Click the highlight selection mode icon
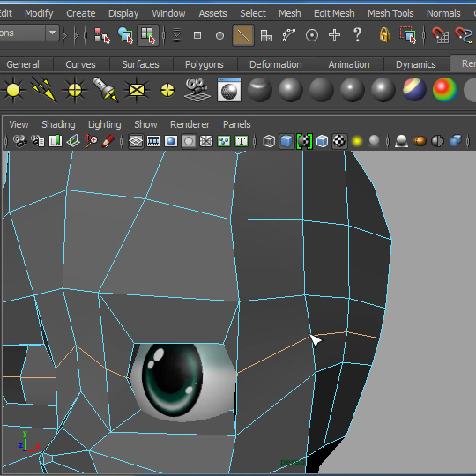Screen dimensions: 476x476 (x=408, y=35)
